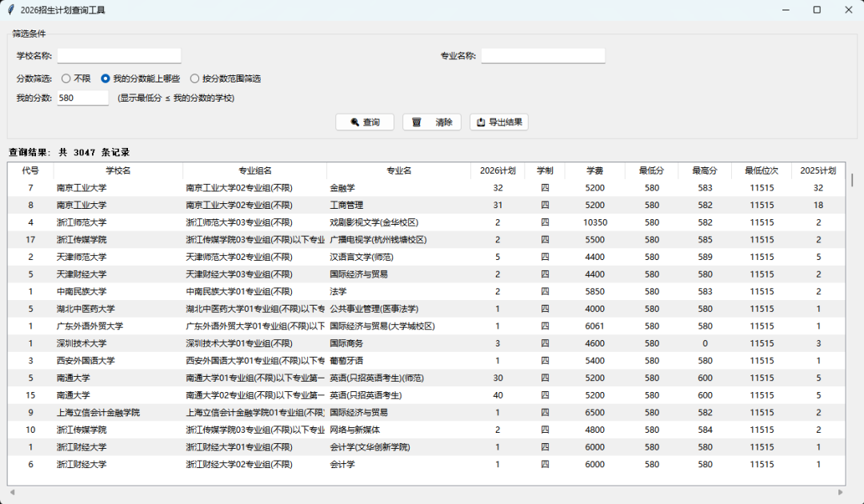Select the 戏剧影视文学(金华校区) row
This screenshot has height=504, width=864.
click(426, 222)
